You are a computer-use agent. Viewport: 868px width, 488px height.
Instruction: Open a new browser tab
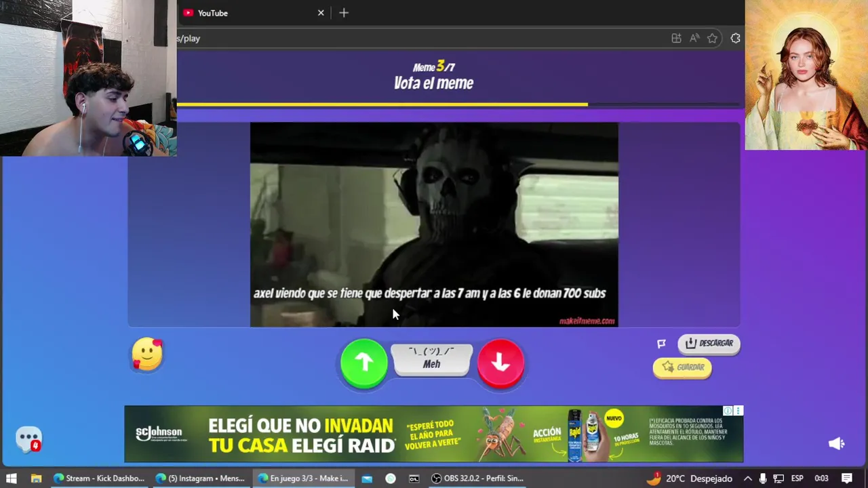pos(344,13)
